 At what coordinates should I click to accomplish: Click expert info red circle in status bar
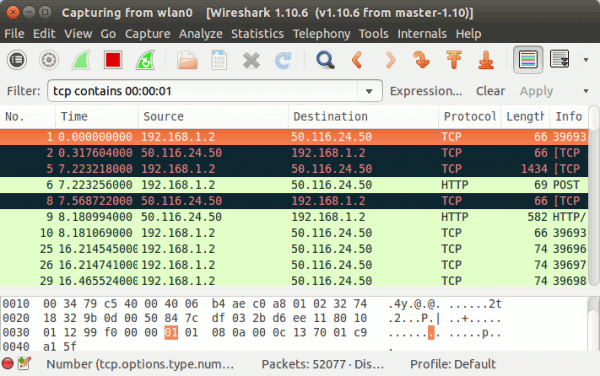click(x=8, y=363)
